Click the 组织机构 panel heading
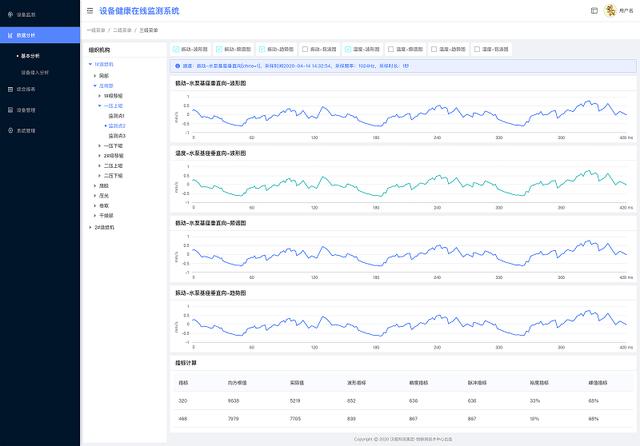640x446 pixels. tap(99, 50)
